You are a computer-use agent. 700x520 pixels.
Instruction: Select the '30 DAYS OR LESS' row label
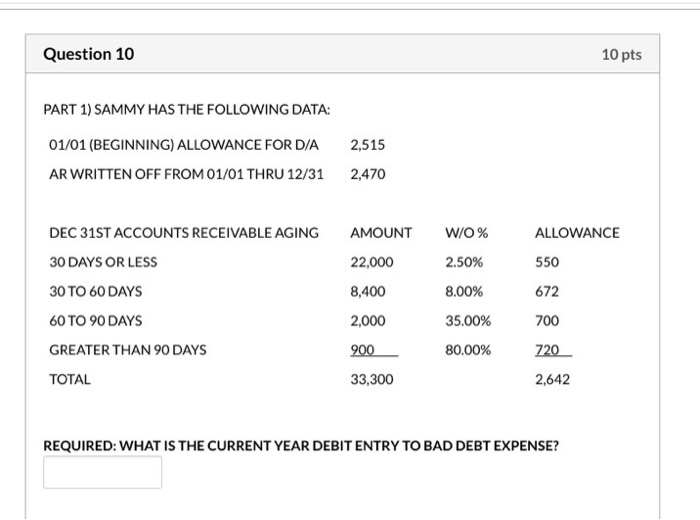click(x=103, y=262)
